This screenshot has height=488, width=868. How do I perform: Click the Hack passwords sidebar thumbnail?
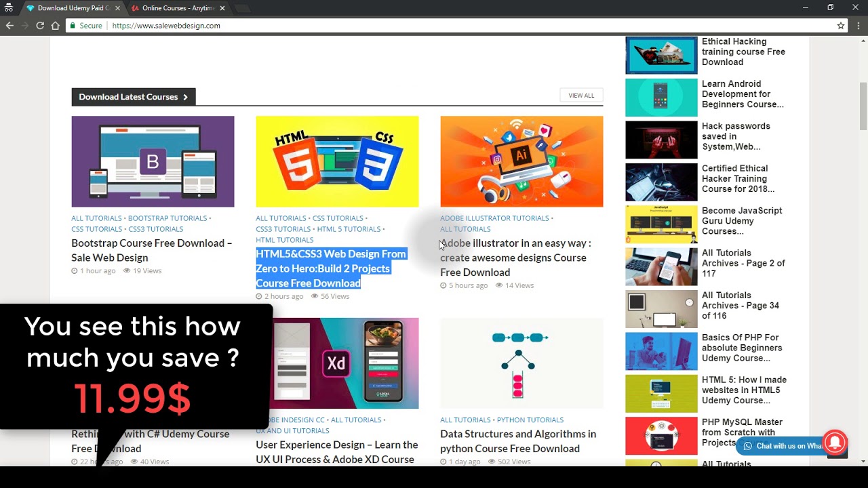click(x=661, y=140)
